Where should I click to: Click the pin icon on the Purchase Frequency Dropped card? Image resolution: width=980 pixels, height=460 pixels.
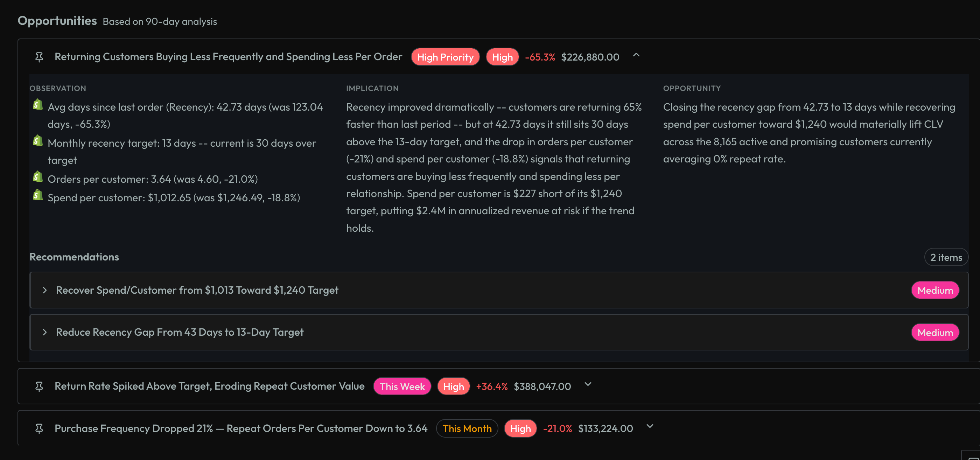[x=39, y=428]
